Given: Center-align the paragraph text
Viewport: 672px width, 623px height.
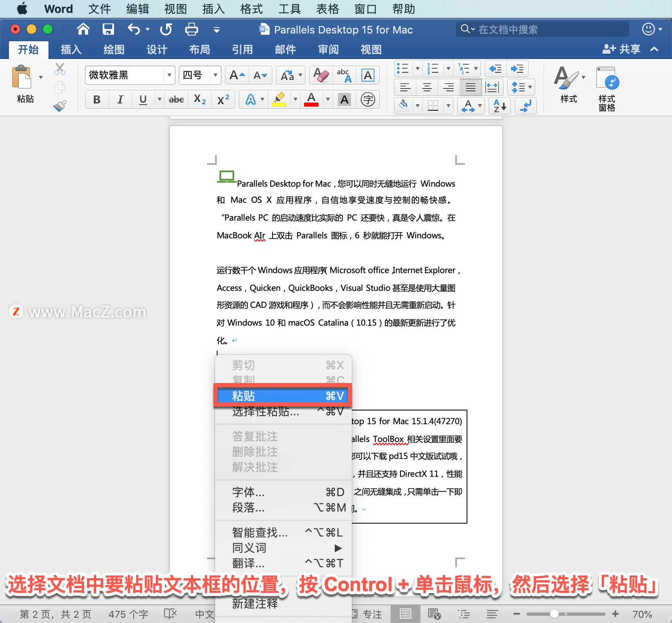Looking at the screenshot, I should (427, 87).
